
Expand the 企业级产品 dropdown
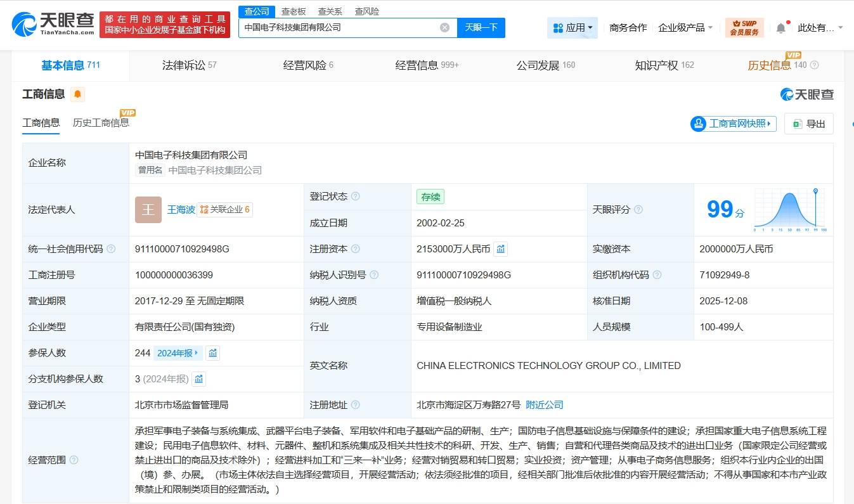[x=685, y=28]
